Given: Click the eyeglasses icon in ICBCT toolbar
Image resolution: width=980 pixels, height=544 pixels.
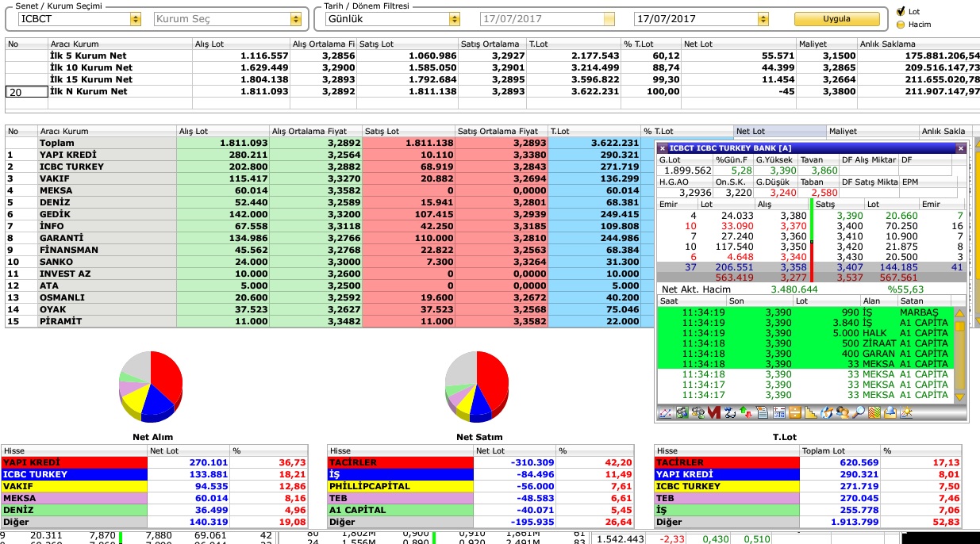Looking at the screenshot, I should coord(730,412).
